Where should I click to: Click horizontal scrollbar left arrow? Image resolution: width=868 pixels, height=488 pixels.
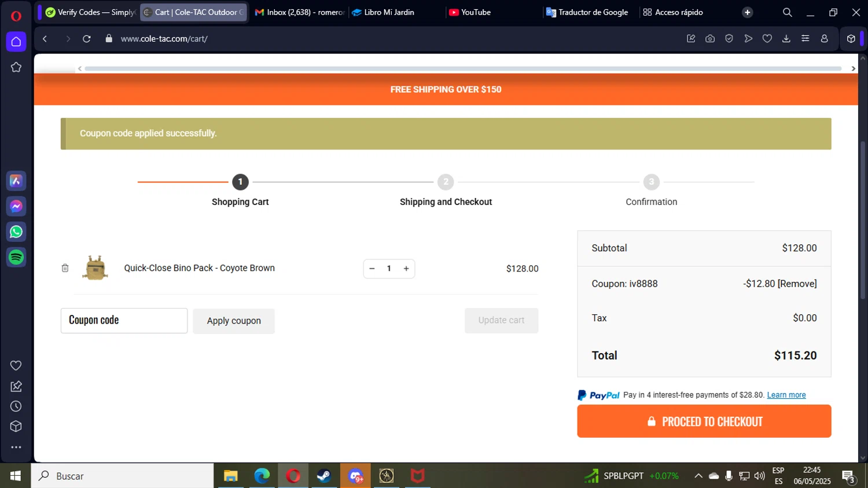(80, 68)
